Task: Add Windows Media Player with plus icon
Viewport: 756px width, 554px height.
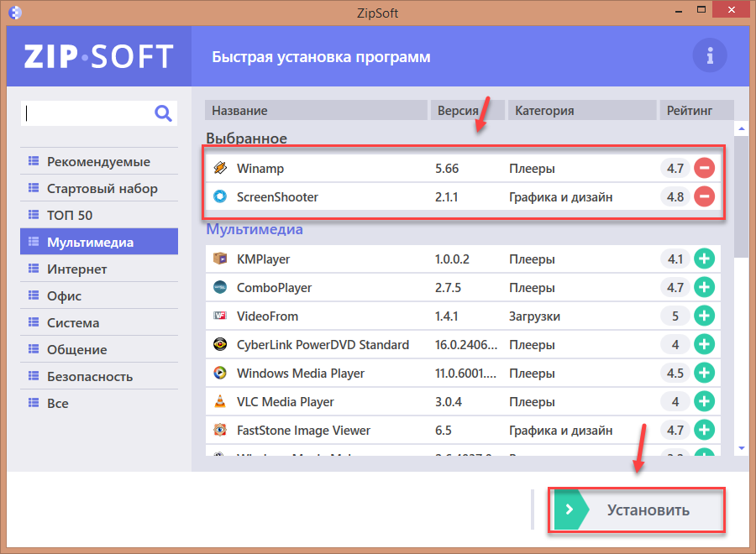Action: (x=704, y=374)
